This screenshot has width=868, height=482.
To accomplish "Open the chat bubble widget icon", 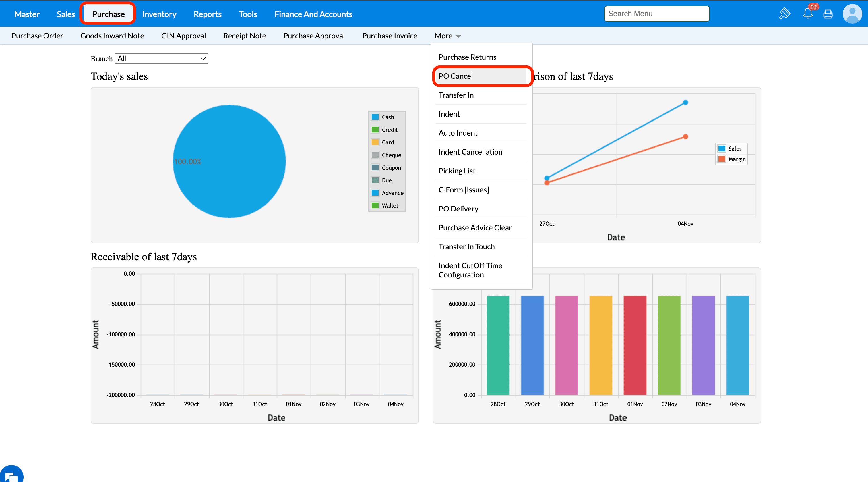I will (11, 476).
